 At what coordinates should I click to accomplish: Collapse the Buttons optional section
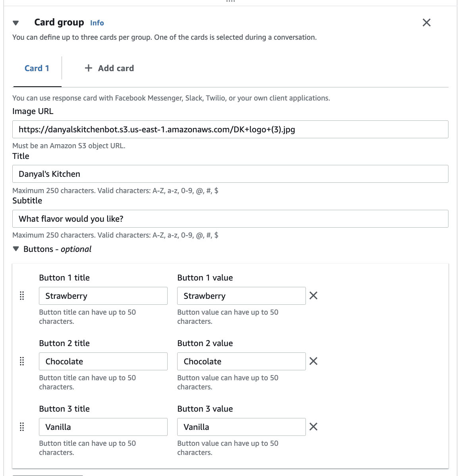tap(16, 249)
